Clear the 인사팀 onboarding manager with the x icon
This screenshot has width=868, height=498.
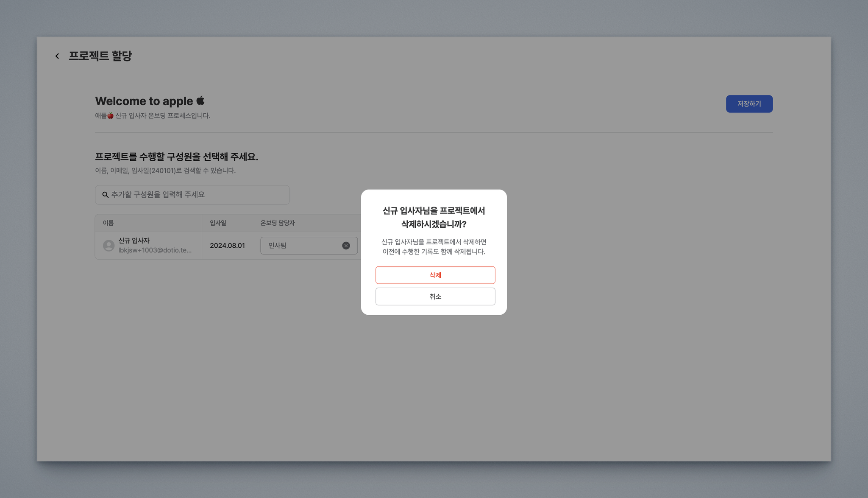point(346,246)
